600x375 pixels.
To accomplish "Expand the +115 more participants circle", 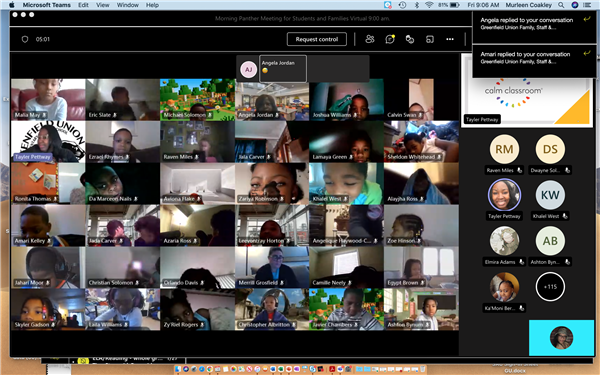I will (x=550, y=287).
